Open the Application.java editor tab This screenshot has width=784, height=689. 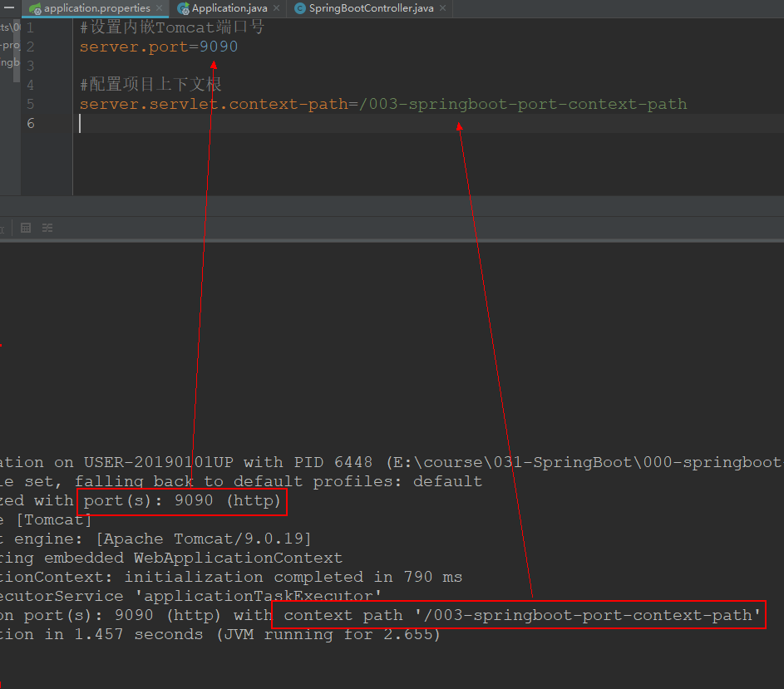[x=229, y=8]
